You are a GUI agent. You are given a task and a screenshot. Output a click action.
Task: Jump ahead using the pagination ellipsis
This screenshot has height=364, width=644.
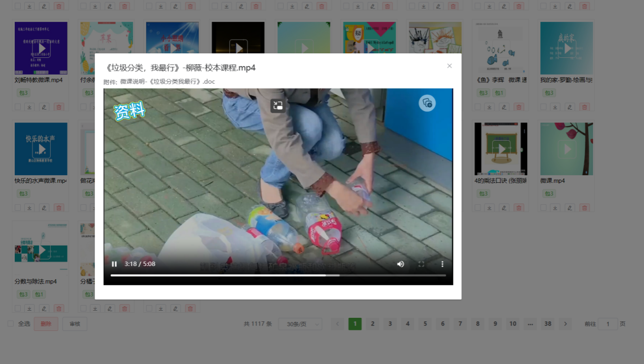tap(530, 324)
